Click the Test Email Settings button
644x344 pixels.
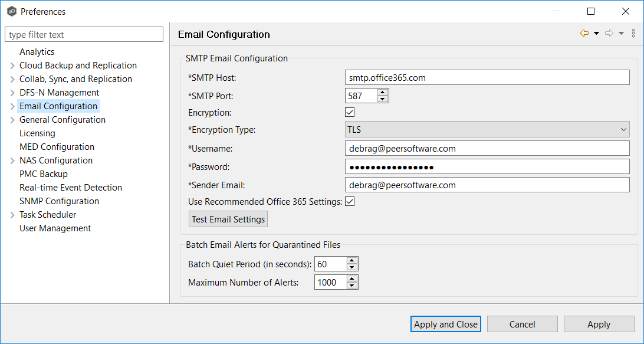[228, 219]
